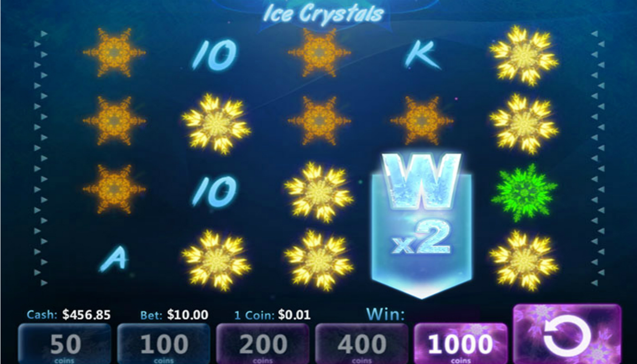Click the letter A symbol on first reel
Image resolution: width=637 pixels, height=364 pixels.
click(113, 260)
